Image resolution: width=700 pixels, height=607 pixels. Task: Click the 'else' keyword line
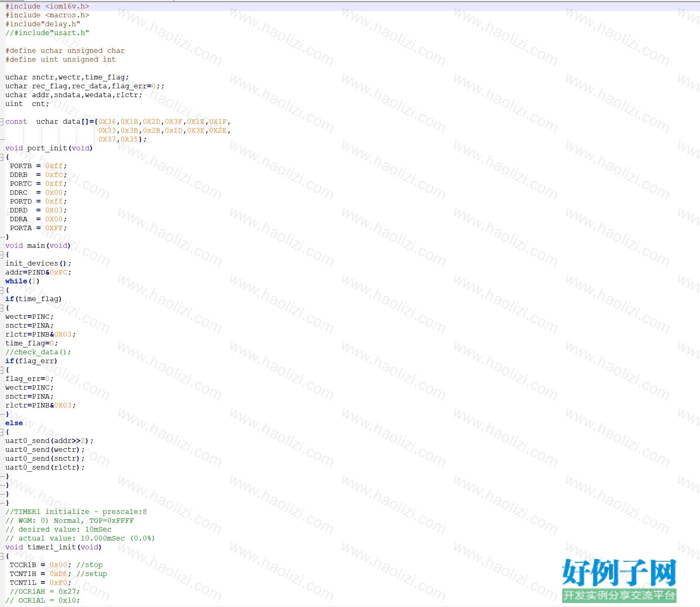[14, 423]
